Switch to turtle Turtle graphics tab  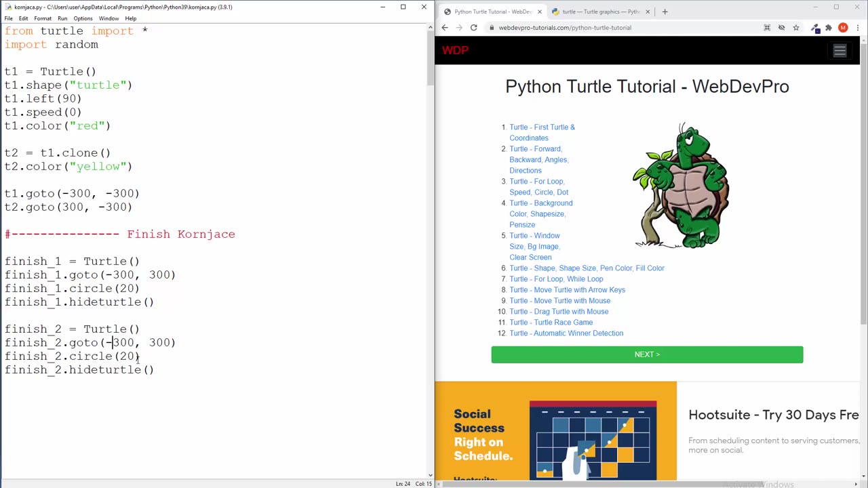click(x=600, y=12)
